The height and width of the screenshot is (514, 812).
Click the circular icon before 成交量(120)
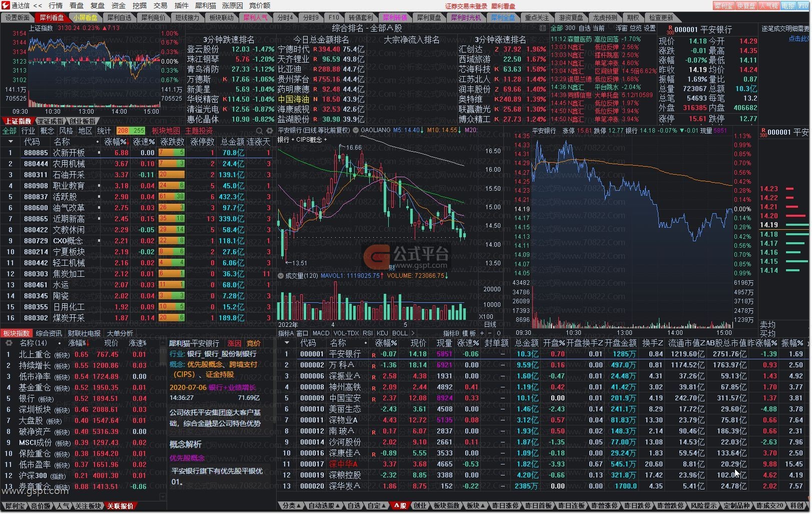click(x=281, y=276)
